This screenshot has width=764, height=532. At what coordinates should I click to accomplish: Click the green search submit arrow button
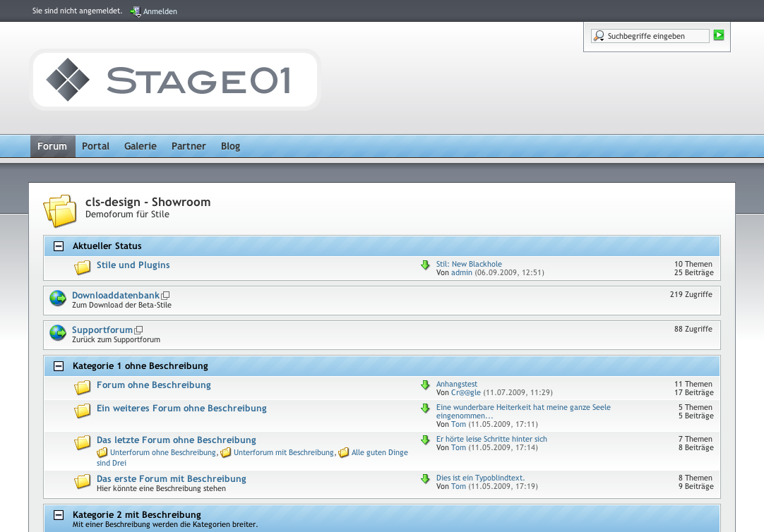[x=719, y=35]
